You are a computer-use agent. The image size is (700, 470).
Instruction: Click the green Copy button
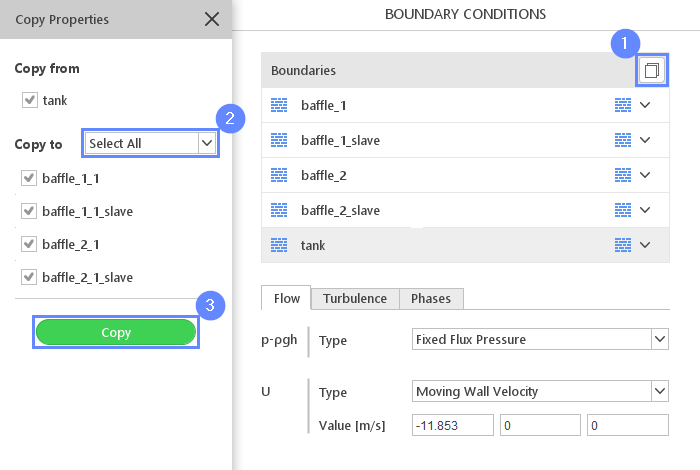(x=116, y=332)
